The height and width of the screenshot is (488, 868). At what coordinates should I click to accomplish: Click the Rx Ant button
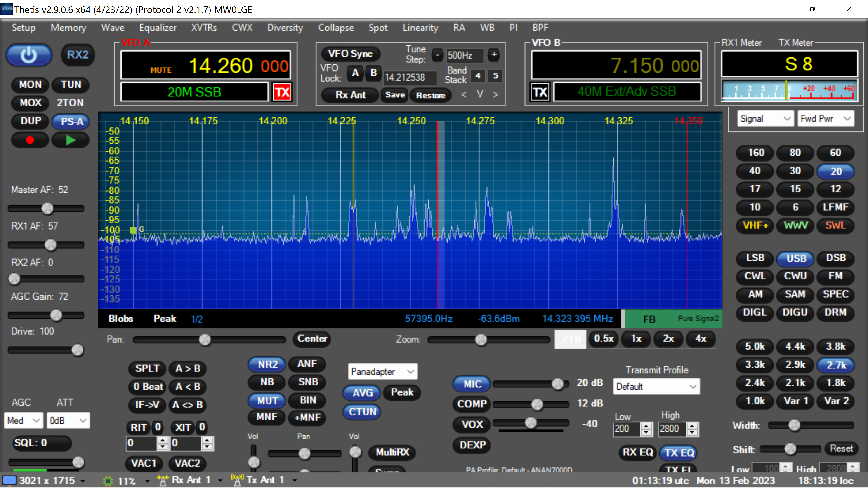[x=350, y=95]
